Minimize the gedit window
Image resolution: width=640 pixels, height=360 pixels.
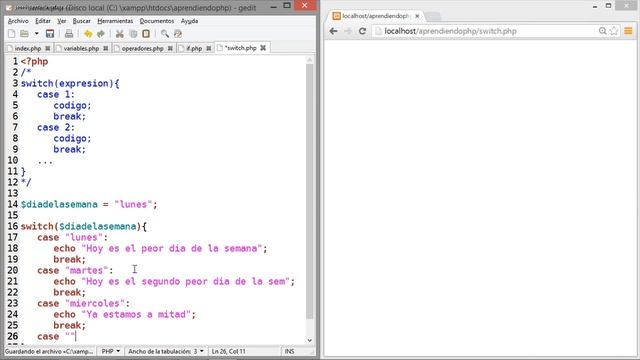[274, 6]
